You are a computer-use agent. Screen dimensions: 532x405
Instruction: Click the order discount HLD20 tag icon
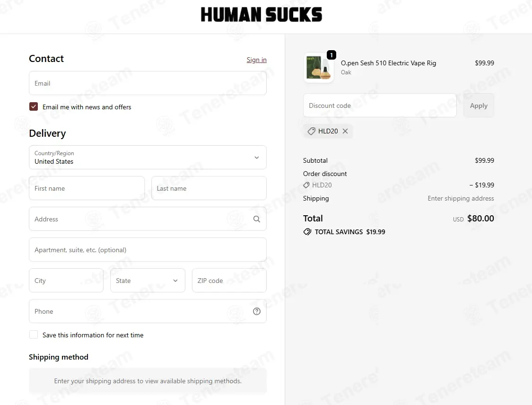point(306,185)
